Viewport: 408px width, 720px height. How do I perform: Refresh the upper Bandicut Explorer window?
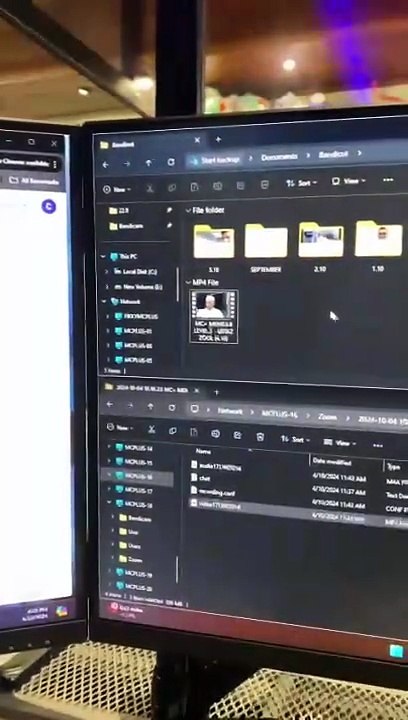[171, 162]
